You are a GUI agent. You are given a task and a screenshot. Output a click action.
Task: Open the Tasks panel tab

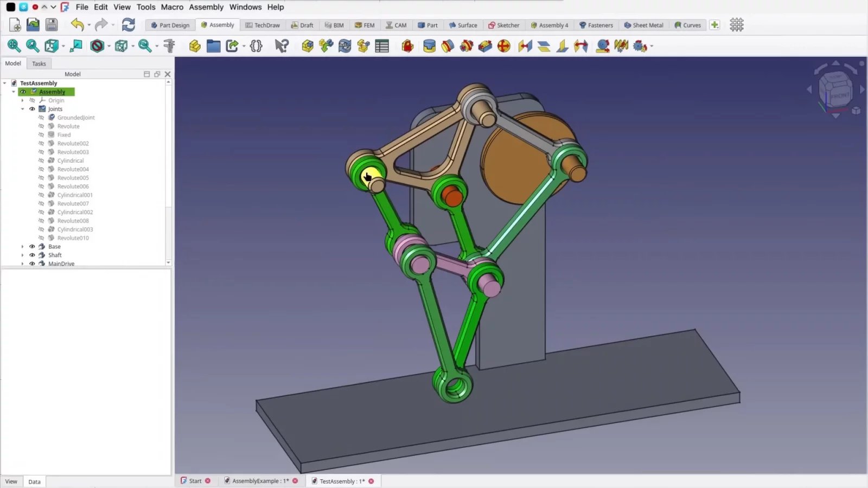point(39,63)
